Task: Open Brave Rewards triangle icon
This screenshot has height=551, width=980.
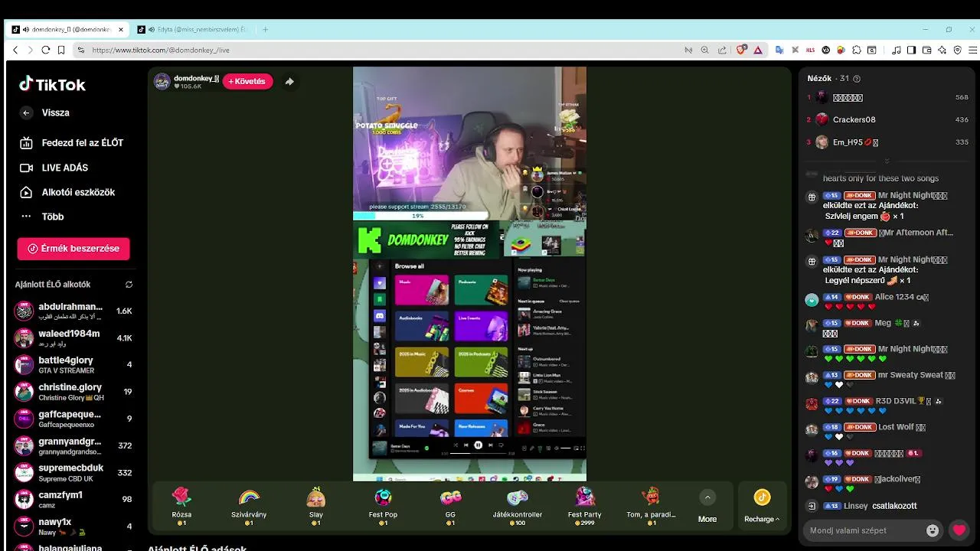Action: (758, 50)
